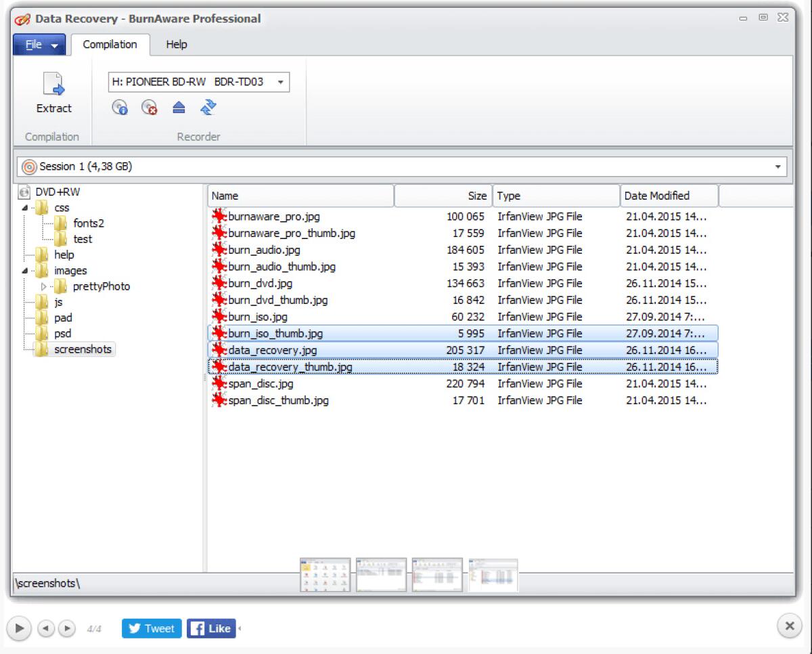Open the Help tab
812x654 pixels.
(x=177, y=45)
